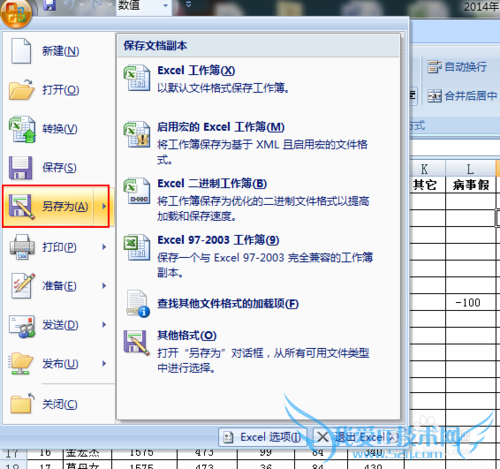Image resolution: width=500 pixels, height=469 pixels.
Task: Click the Convert workbook icon
Action: click(22, 129)
